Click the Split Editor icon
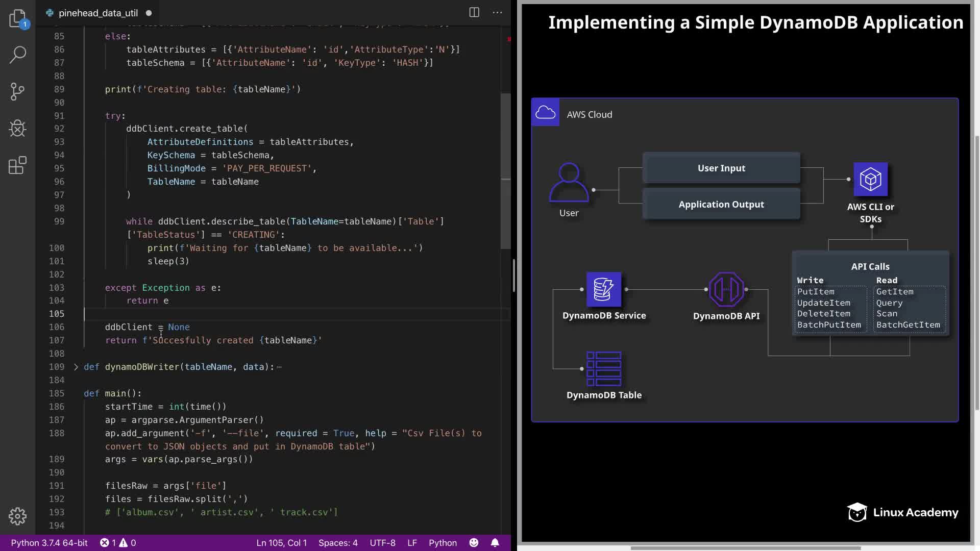The image size is (980, 551). [474, 13]
